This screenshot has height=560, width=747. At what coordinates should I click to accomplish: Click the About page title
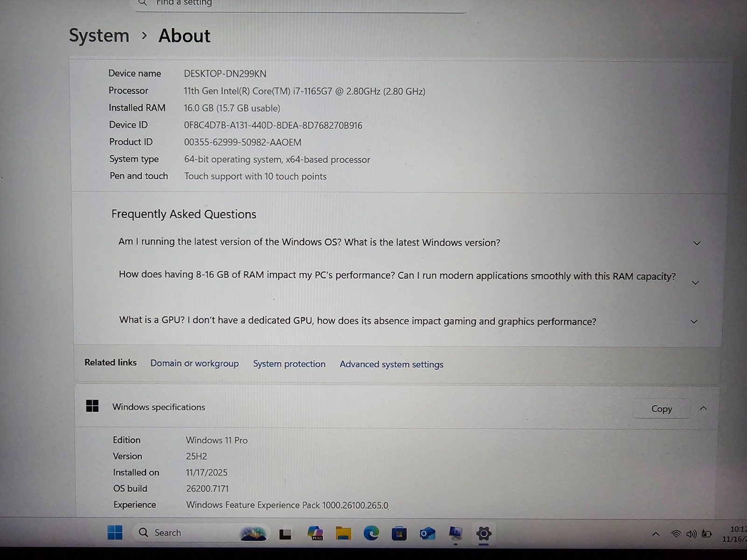pyautogui.click(x=184, y=36)
